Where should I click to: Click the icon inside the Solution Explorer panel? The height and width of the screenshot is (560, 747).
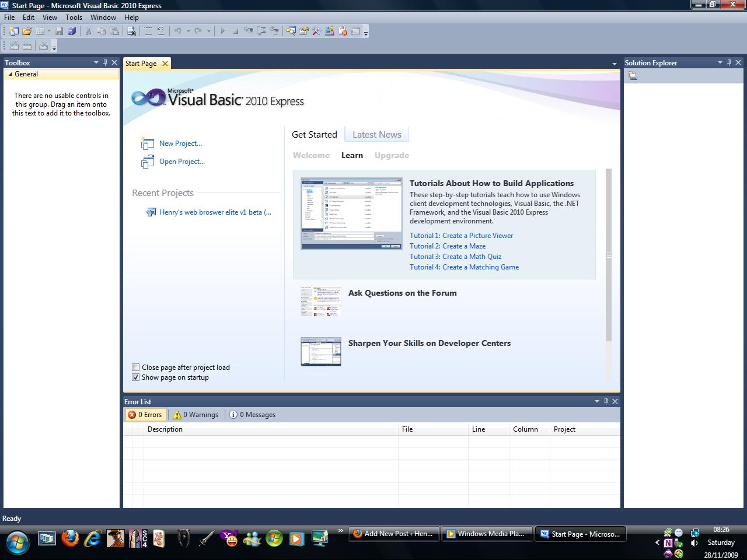[x=632, y=76]
